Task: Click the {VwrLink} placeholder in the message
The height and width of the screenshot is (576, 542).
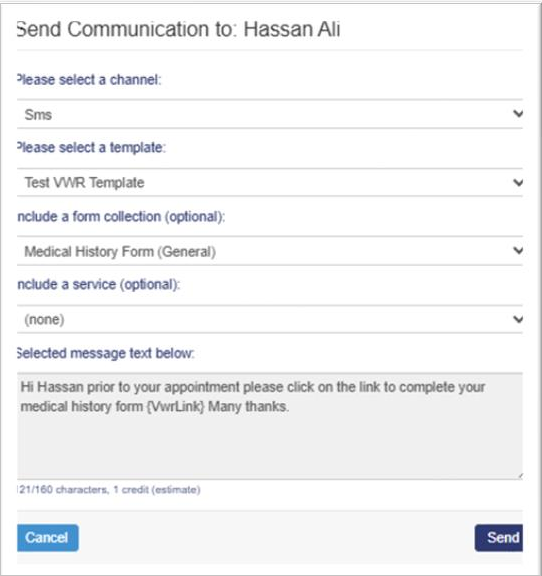Action: coord(175,407)
